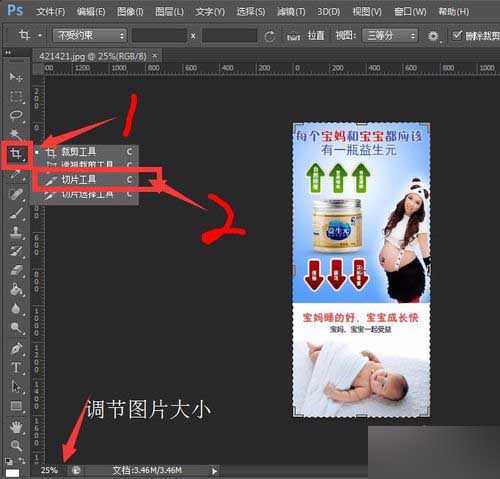
Task: Choose 裁剪工具 in the flyout menu
Action: (85, 152)
